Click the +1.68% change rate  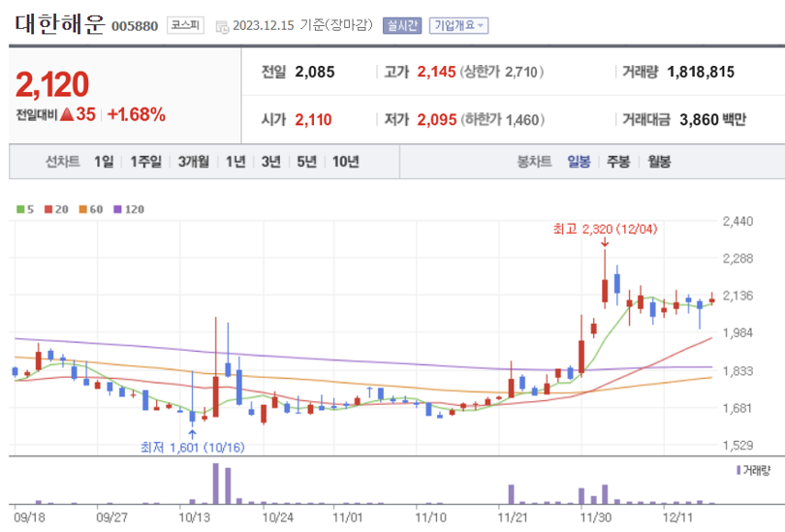tap(137, 114)
